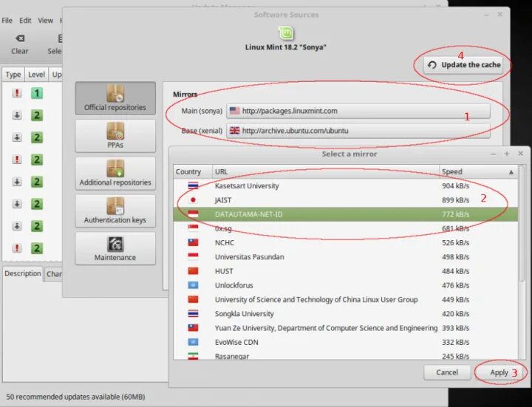Viewport: 532px width, 407px height.
Task: Click the 50 recommended updates status text
Action: [x=75, y=397]
